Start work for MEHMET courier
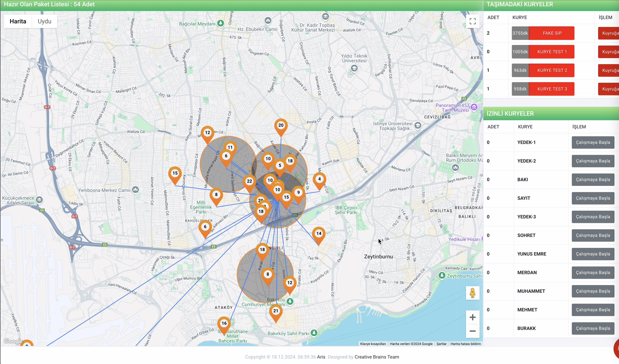 [593, 310]
